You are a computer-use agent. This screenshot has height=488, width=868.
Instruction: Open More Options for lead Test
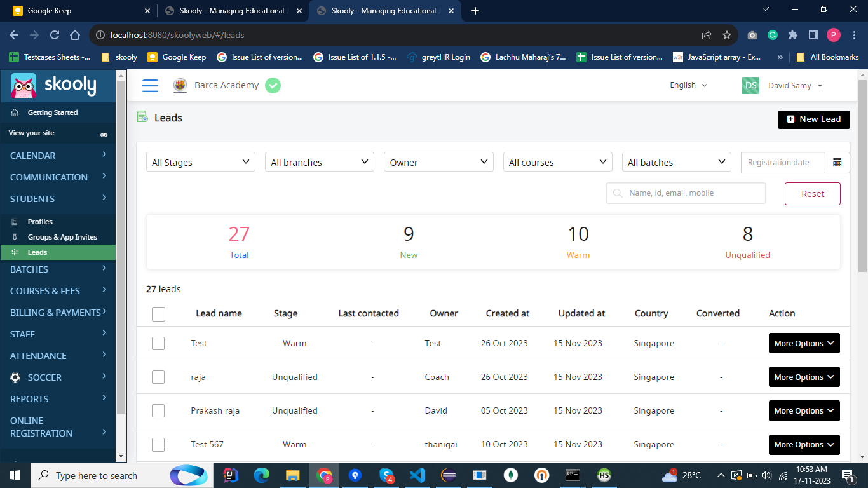click(804, 343)
